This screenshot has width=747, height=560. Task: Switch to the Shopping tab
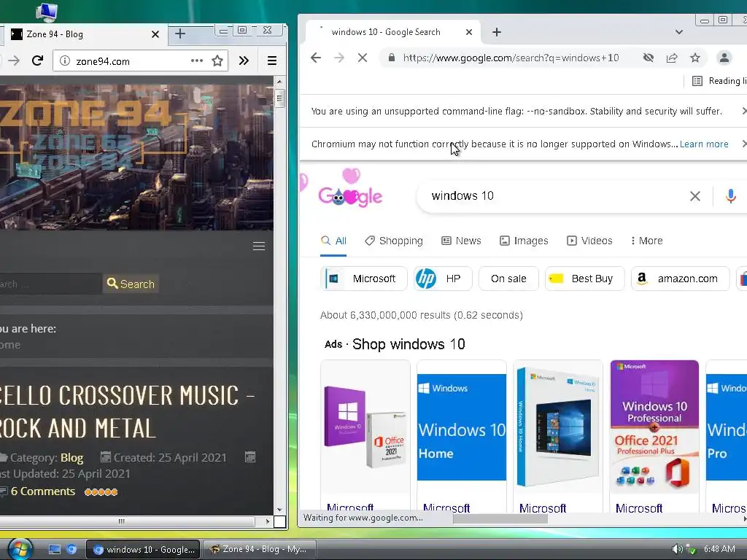pyautogui.click(x=394, y=241)
